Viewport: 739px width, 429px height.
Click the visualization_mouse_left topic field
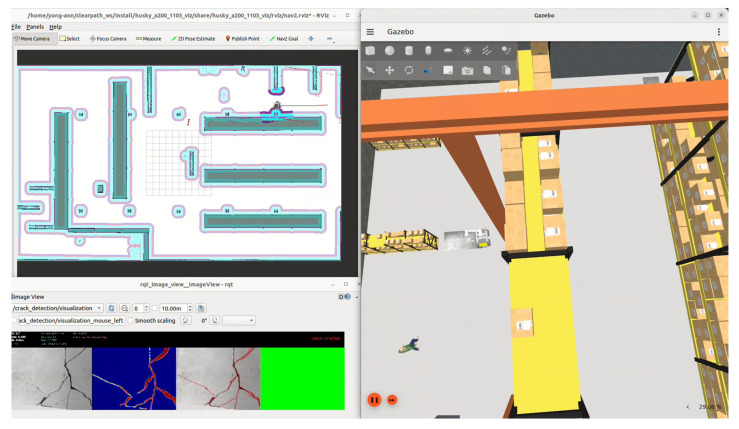pyautogui.click(x=71, y=321)
